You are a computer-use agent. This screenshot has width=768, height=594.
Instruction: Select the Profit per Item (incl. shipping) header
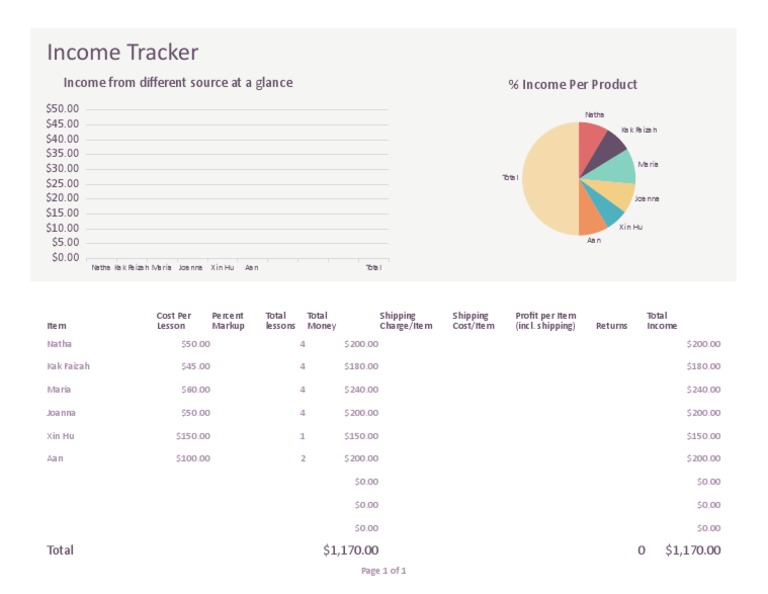click(546, 321)
